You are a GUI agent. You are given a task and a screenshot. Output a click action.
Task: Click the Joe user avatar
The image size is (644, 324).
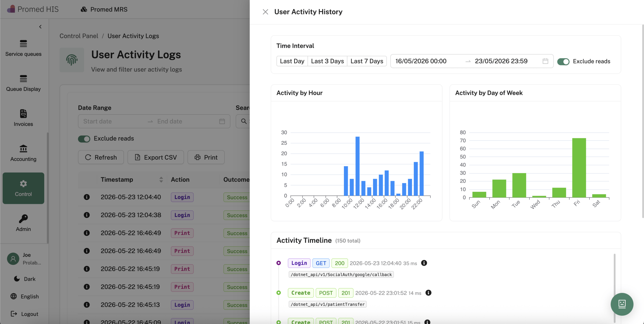(x=13, y=259)
